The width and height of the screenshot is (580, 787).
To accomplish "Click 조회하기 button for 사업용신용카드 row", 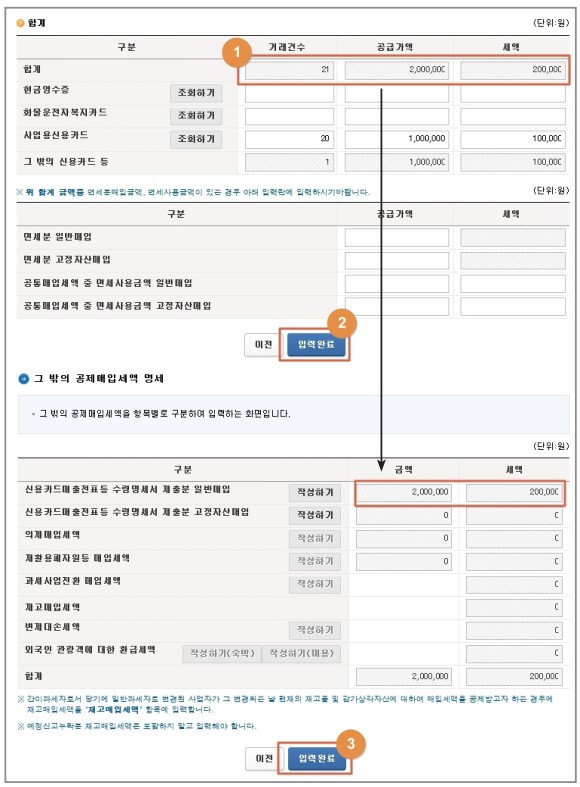I will [196, 139].
